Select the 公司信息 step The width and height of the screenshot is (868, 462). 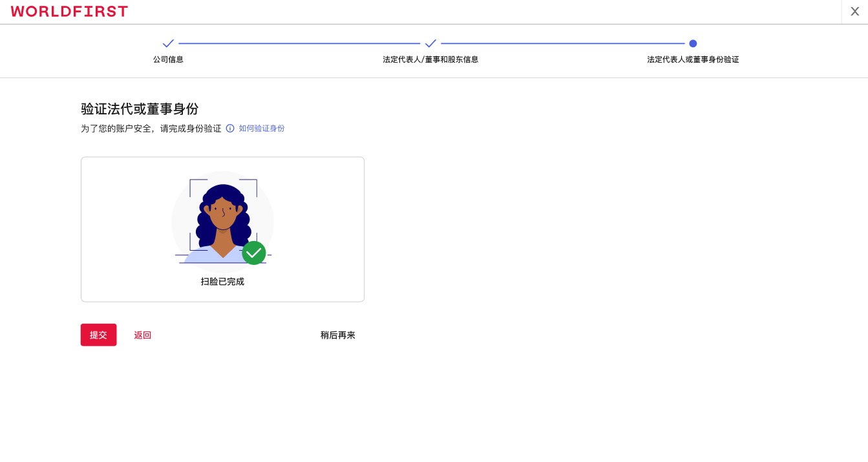[x=168, y=59]
